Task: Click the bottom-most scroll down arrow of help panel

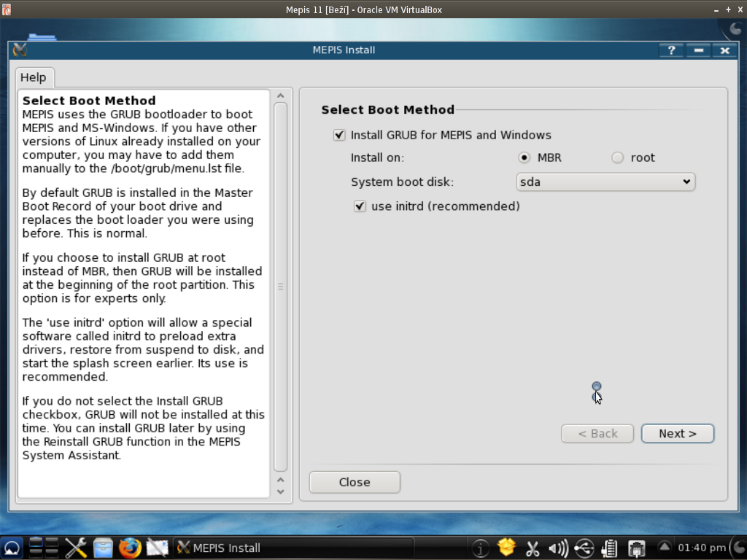Action: pyautogui.click(x=281, y=492)
